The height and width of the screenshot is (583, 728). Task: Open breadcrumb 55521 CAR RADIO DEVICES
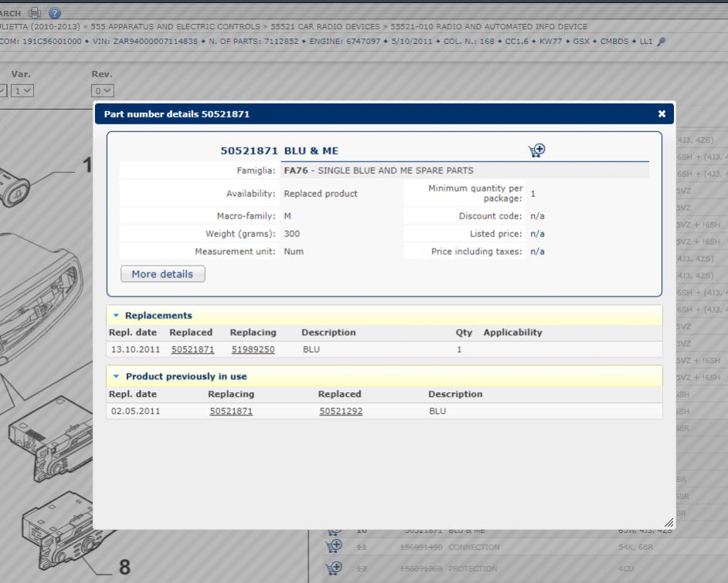pos(325,26)
